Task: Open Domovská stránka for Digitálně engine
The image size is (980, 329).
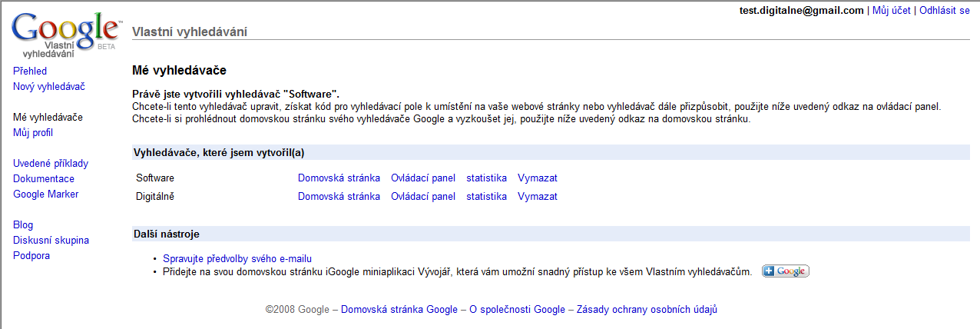Action: 339,196
